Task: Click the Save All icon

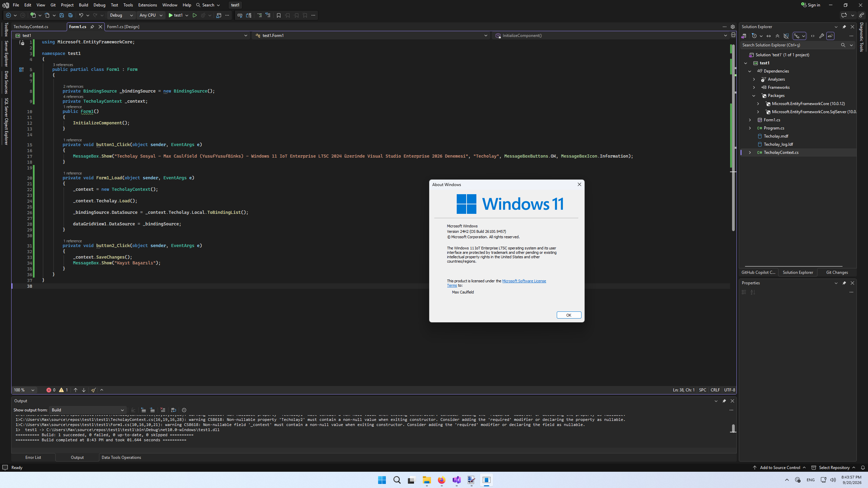Action: 70,15
